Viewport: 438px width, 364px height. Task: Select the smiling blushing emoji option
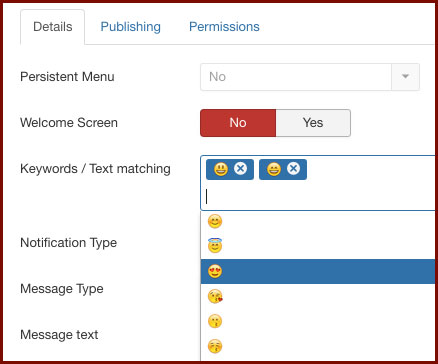coord(318,222)
